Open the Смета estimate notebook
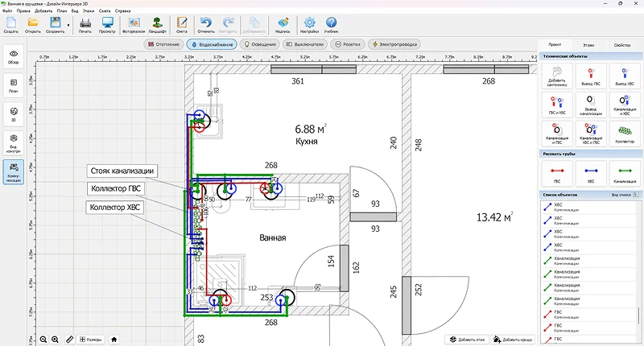Viewport: 644px width, 346px height. 182,25
